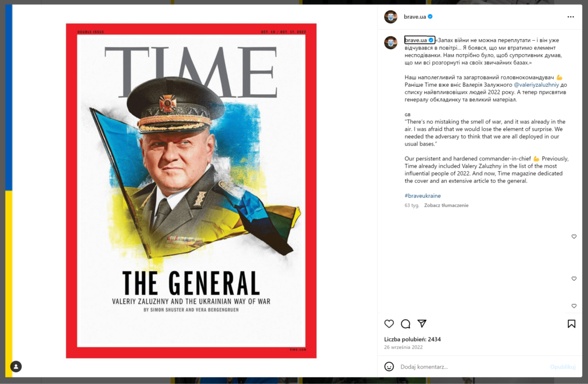
Task: Open comments with the speech bubble icon
Action: [405, 324]
